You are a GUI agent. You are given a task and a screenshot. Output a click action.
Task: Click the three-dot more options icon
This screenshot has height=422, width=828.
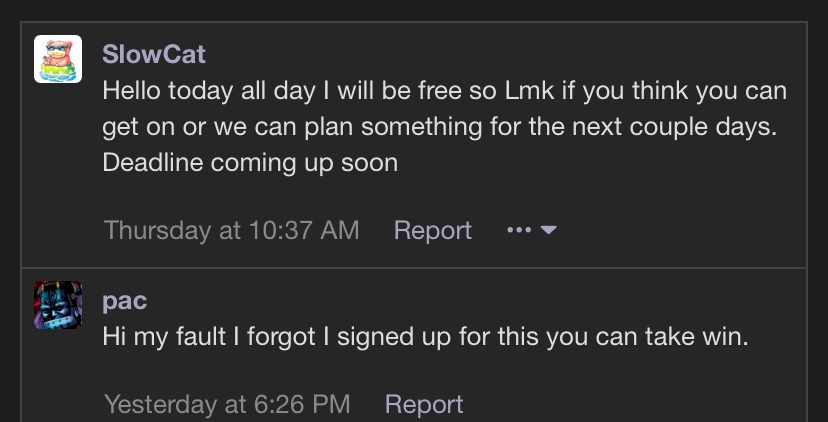pos(519,230)
